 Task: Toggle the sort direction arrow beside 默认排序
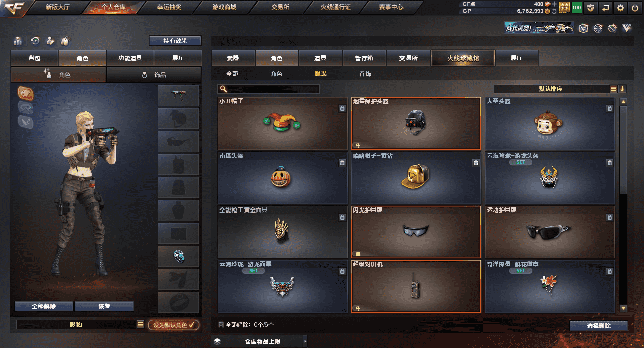pyautogui.click(x=622, y=89)
